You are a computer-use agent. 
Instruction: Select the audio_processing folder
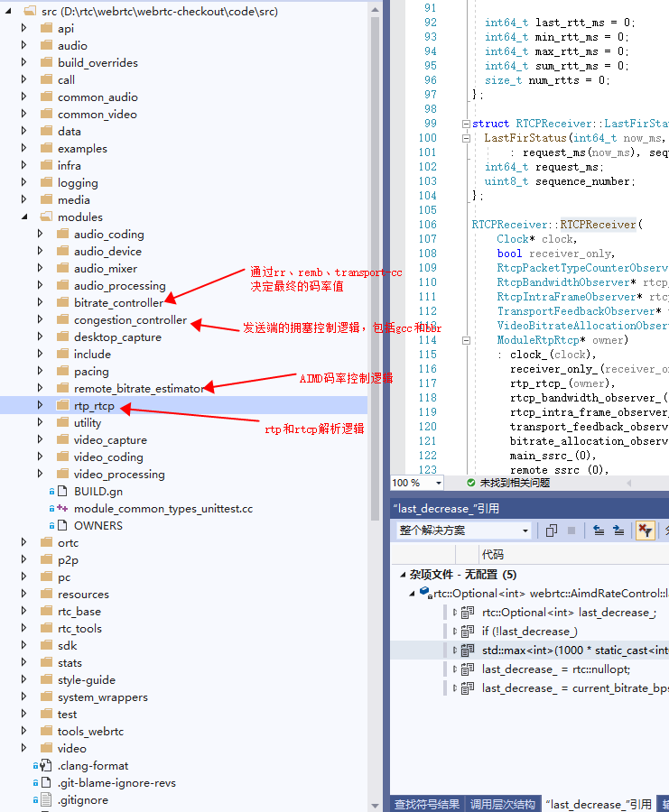pyautogui.click(x=119, y=286)
